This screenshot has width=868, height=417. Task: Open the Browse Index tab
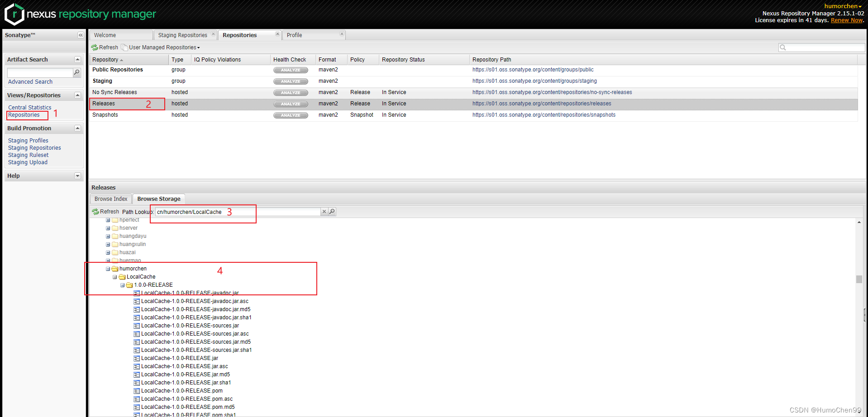[111, 199]
